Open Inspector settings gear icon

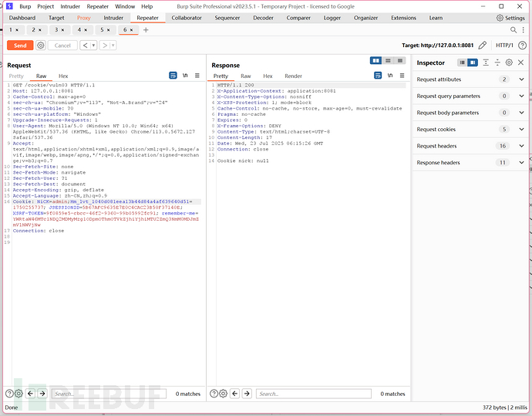click(x=509, y=63)
